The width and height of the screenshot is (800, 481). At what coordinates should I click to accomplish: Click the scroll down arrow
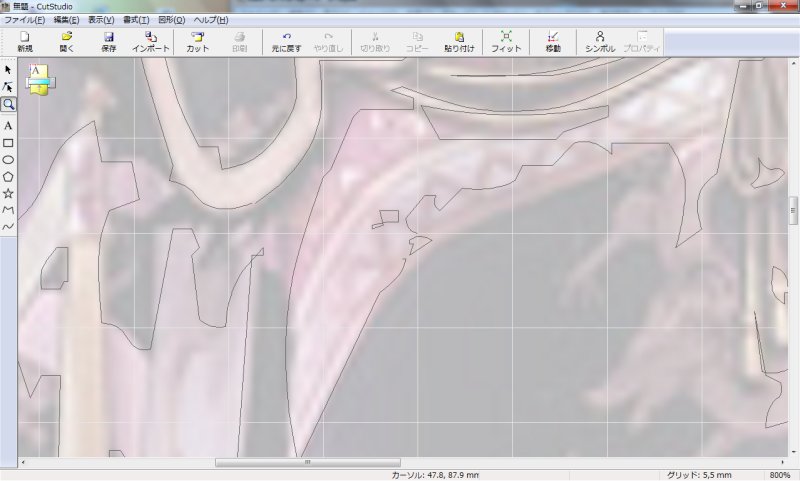[793, 452]
